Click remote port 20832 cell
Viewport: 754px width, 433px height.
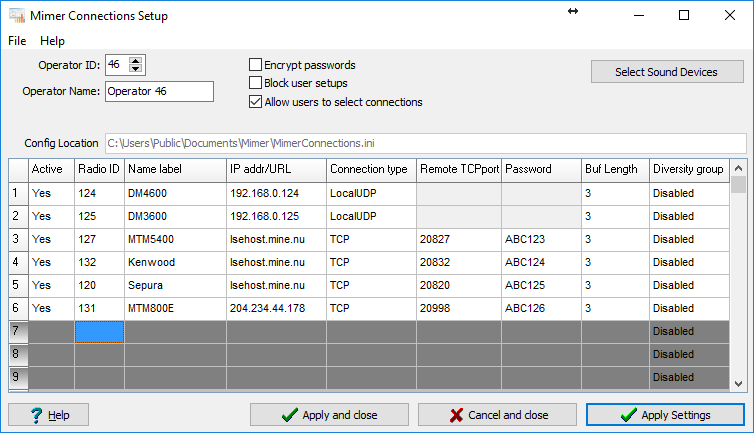459,263
